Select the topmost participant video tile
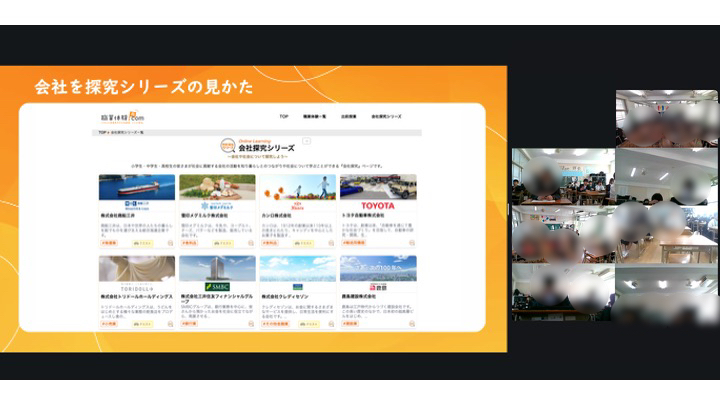The height and width of the screenshot is (405, 720). [x=666, y=118]
